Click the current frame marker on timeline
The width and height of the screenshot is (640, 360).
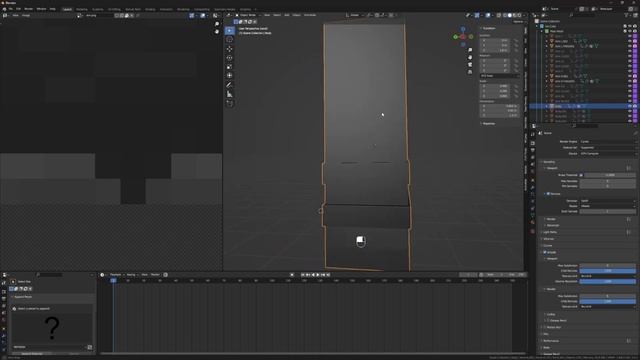click(x=113, y=280)
